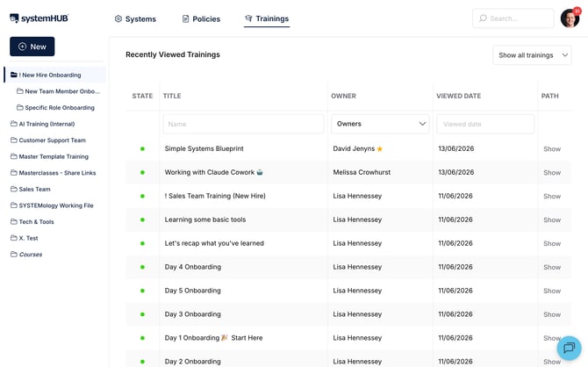Show path for Working with Claude Cowork
The width and height of the screenshot is (588, 367).
552,173
